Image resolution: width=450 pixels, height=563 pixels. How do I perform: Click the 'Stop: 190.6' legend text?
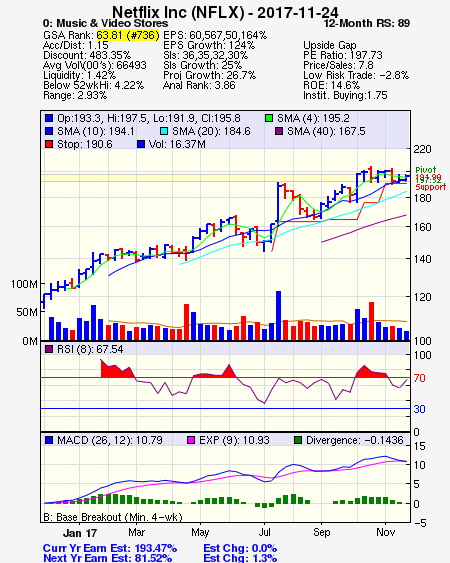(x=85, y=144)
